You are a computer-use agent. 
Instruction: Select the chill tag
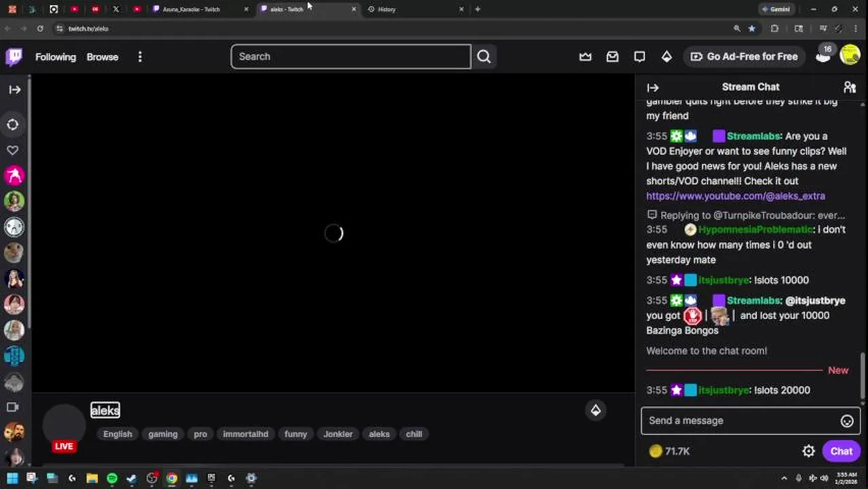(414, 434)
